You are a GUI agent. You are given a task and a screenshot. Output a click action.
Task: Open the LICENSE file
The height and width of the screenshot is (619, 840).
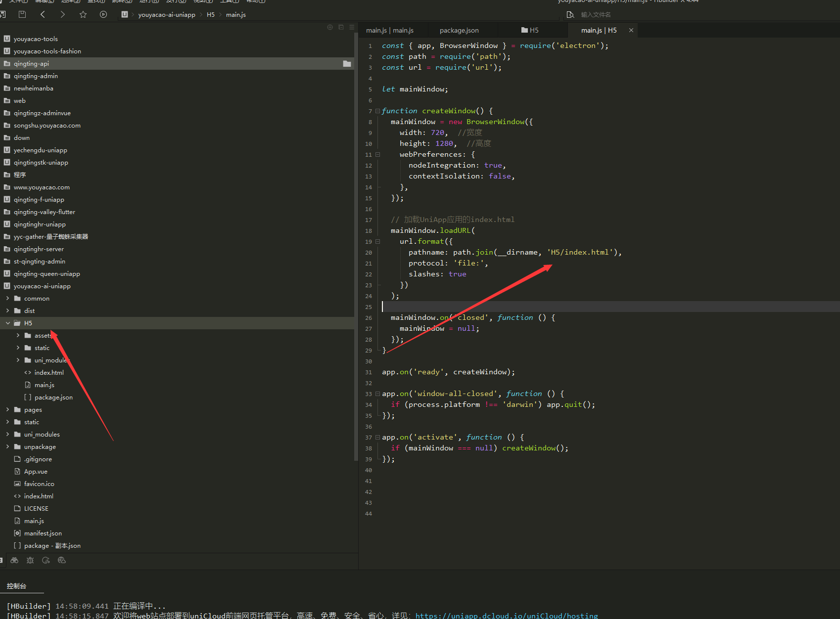[x=36, y=508]
